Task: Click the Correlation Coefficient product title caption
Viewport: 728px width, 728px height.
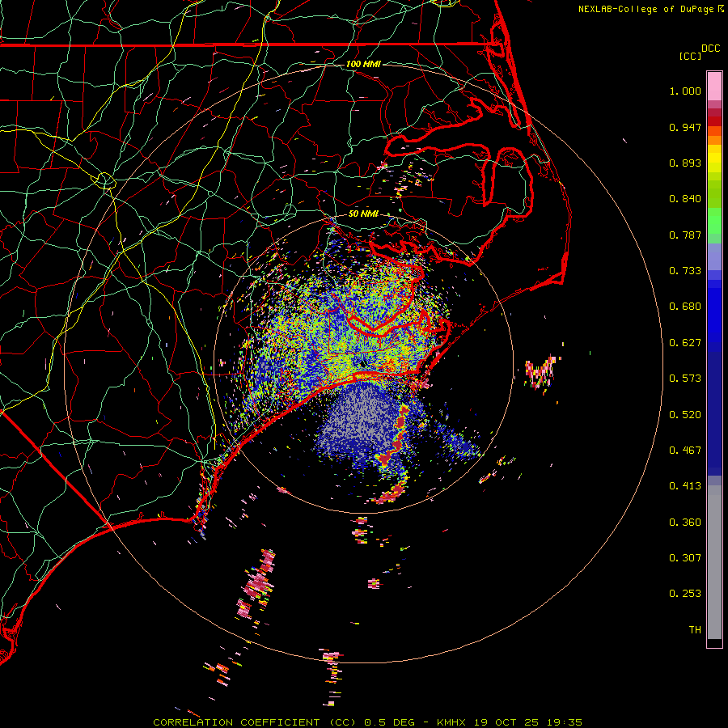Action: pyautogui.click(x=367, y=722)
